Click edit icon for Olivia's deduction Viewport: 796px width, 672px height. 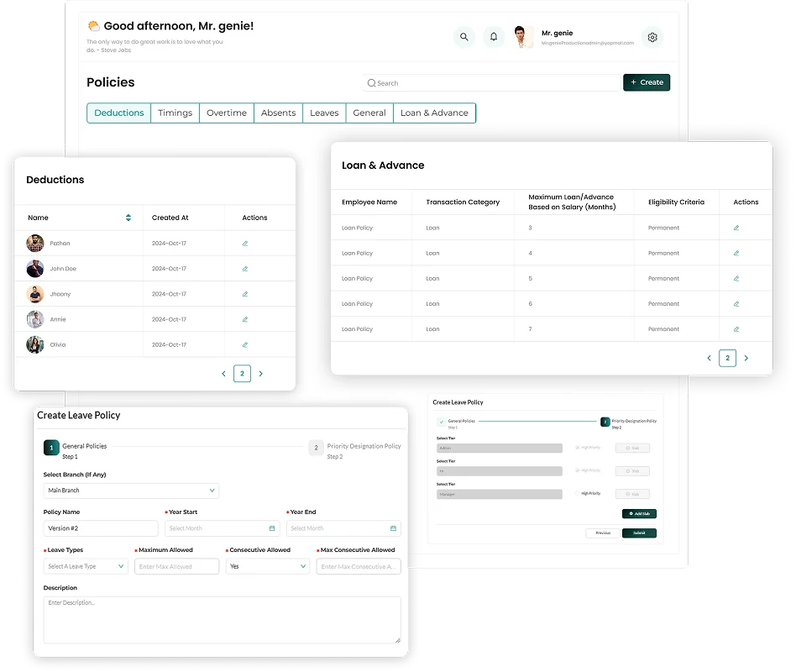(245, 345)
